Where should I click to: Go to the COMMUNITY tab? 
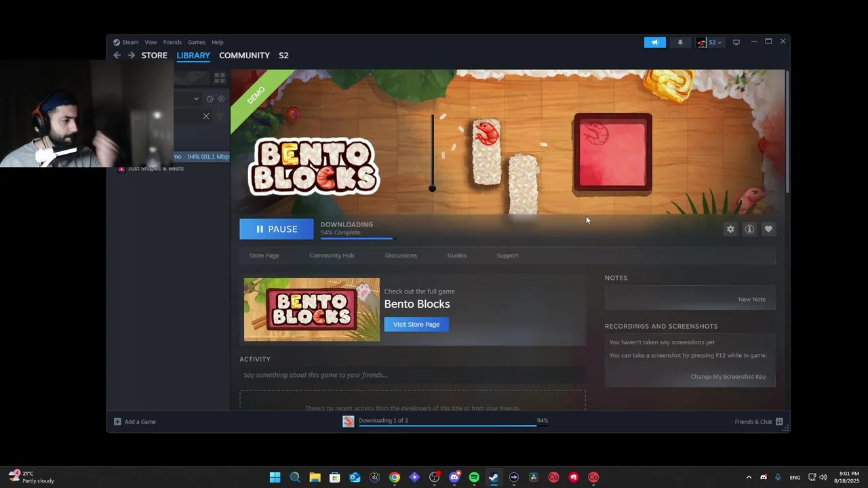coord(244,56)
